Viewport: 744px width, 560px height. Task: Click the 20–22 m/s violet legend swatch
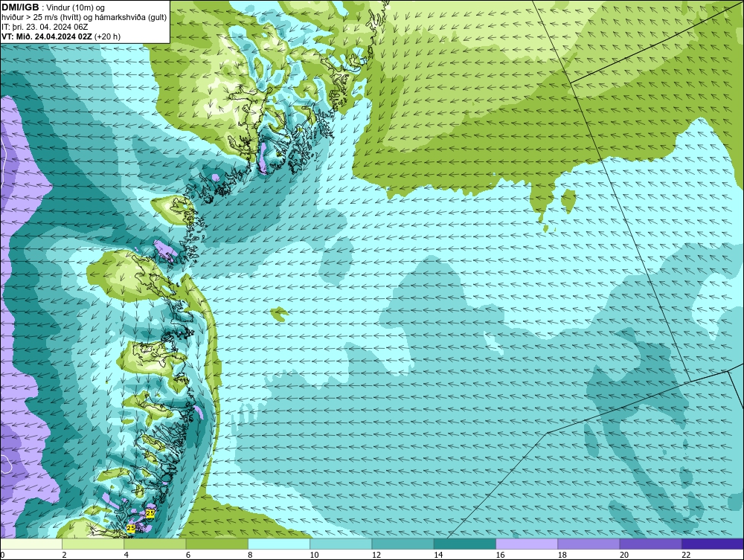click(x=650, y=544)
